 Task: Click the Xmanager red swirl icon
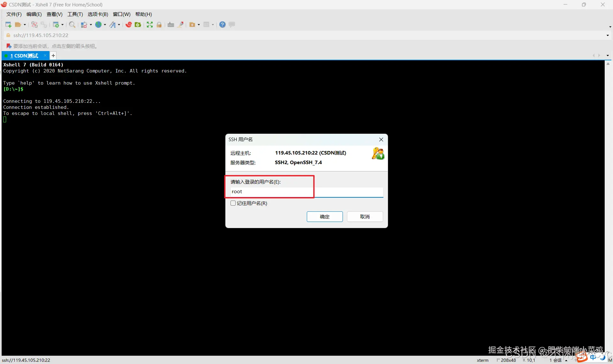(x=129, y=25)
